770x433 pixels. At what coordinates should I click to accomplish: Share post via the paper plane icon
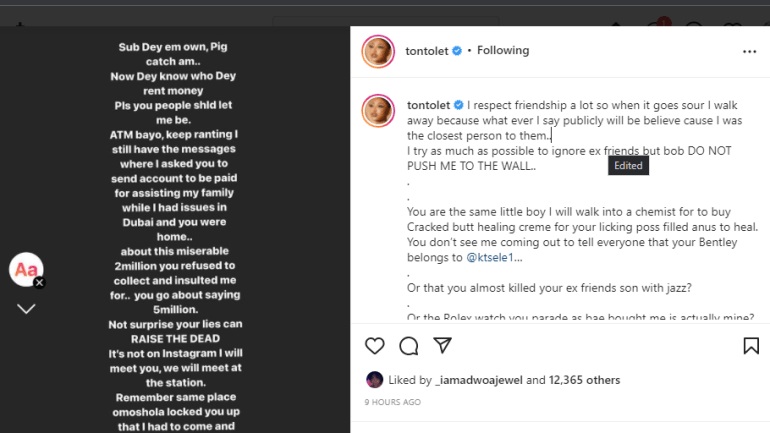pyautogui.click(x=442, y=346)
